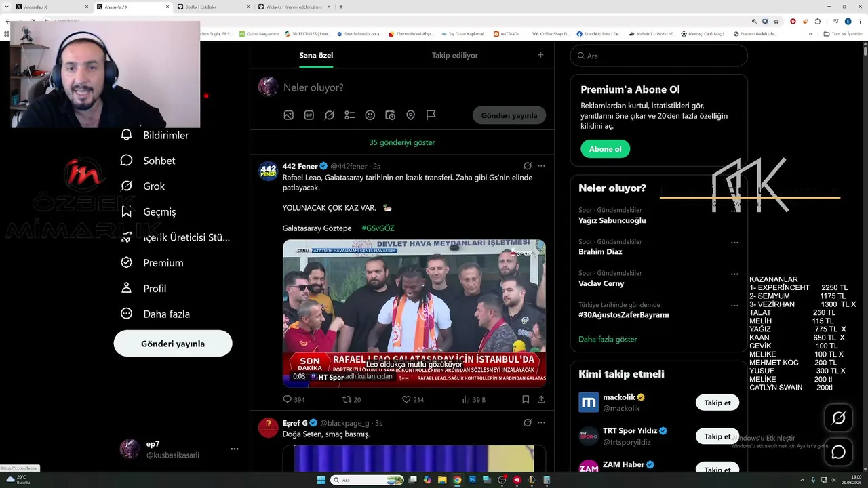Image resolution: width=868 pixels, height=488 pixels.
Task: Click the Ara search field on X
Action: tap(659, 56)
